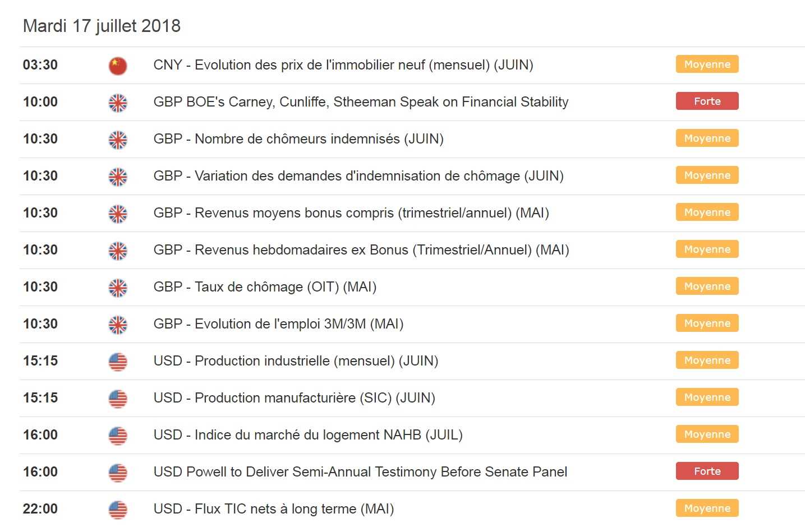Open GBP Revenus hebdomadaires ex Bonus event

coord(361,250)
